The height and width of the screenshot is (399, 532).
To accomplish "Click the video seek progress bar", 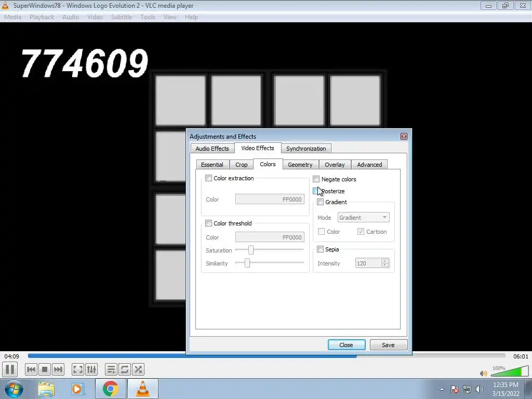I will (x=267, y=356).
